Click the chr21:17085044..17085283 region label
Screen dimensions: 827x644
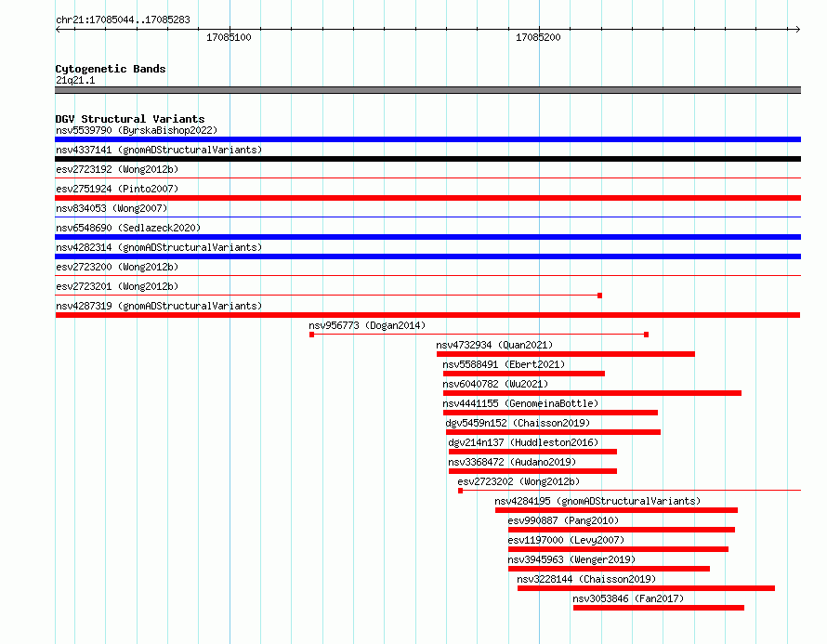[123, 20]
